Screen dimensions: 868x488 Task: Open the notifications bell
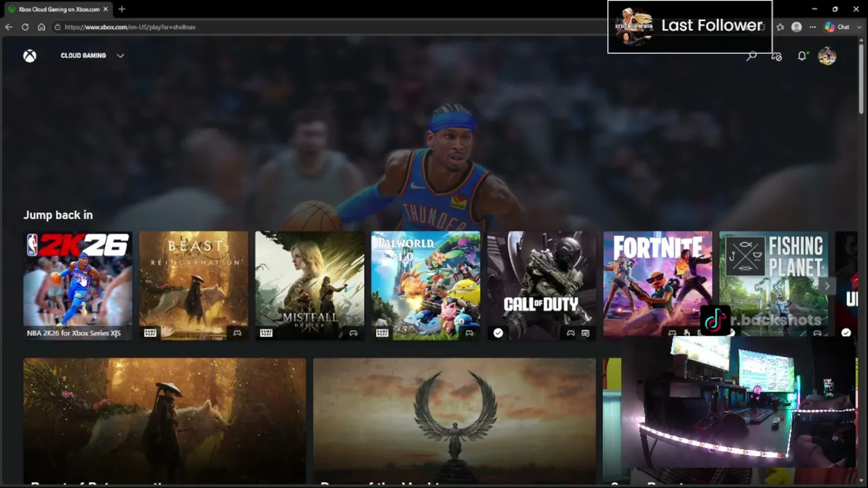pos(802,56)
